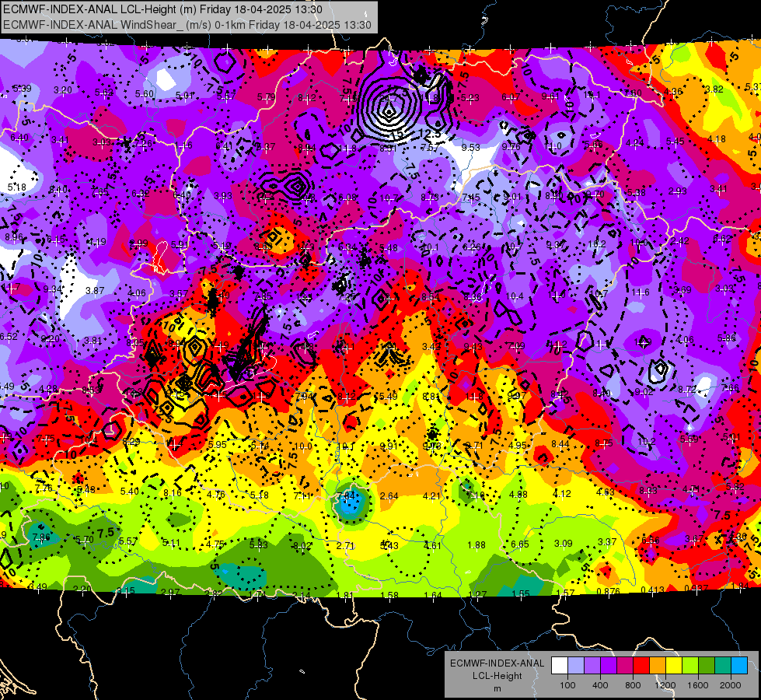Click the light lavender legend swatch
Image resolution: width=761 pixels, height=700 pixels.
point(576,666)
